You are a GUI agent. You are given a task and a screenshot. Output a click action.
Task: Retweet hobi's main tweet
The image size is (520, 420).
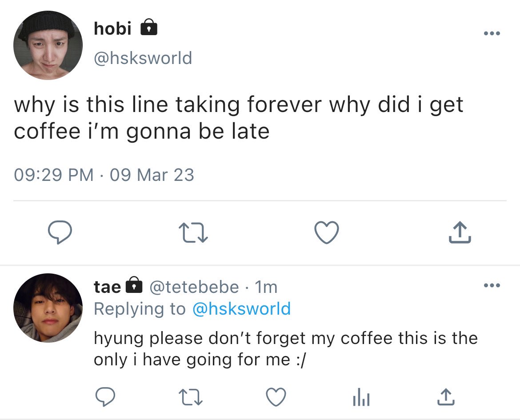[193, 233]
